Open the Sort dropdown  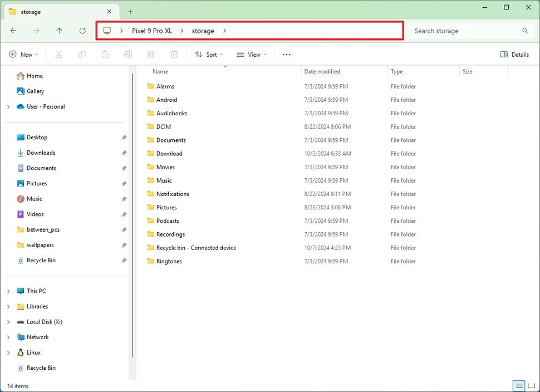click(209, 54)
